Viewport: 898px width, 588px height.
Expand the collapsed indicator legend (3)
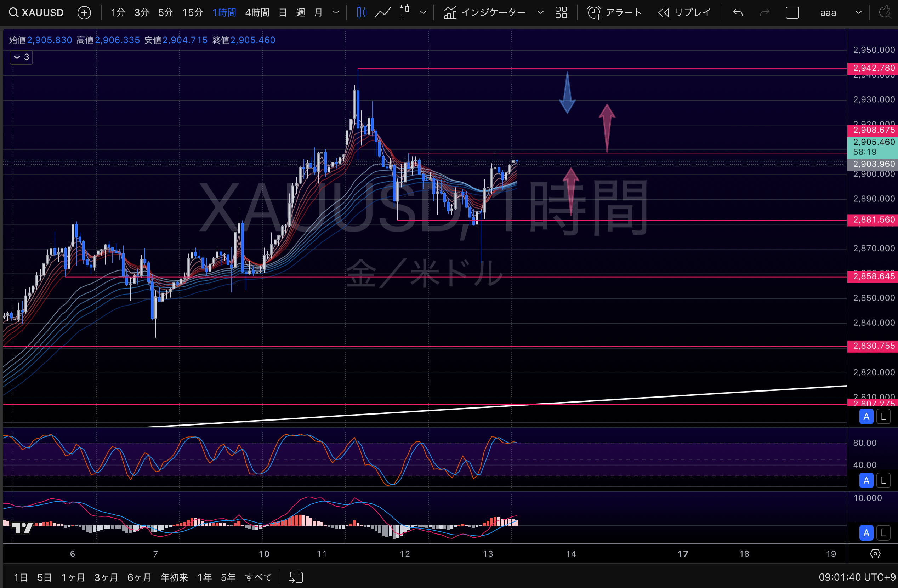pos(22,57)
